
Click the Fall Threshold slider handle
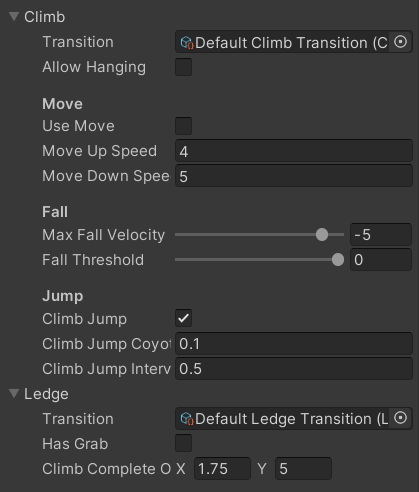tap(338, 259)
